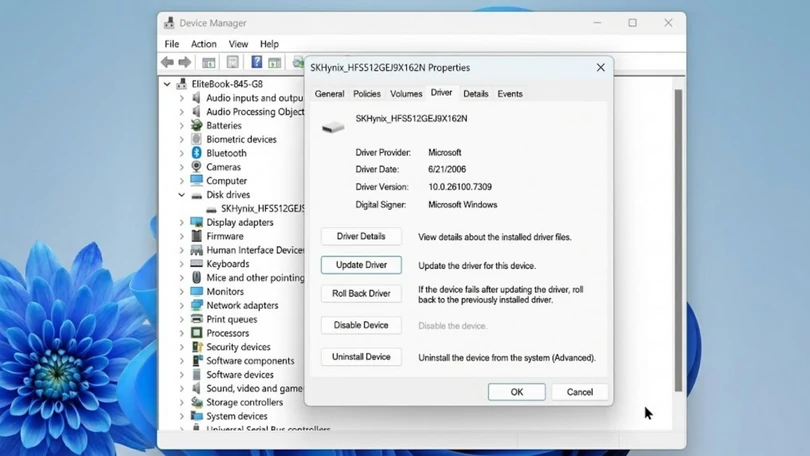Viewport: 810px width, 456px height.
Task: Click the Disk drives category icon
Action: (x=196, y=195)
